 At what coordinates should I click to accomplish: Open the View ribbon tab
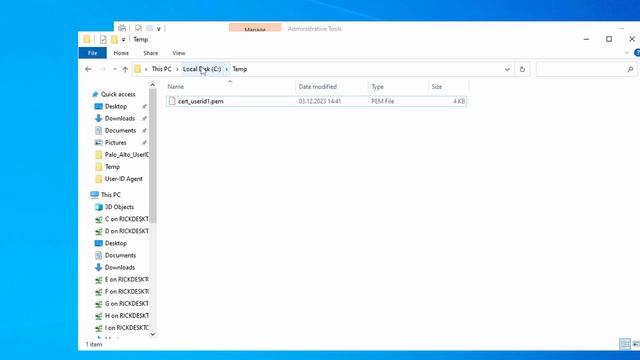pyautogui.click(x=179, y=53)
